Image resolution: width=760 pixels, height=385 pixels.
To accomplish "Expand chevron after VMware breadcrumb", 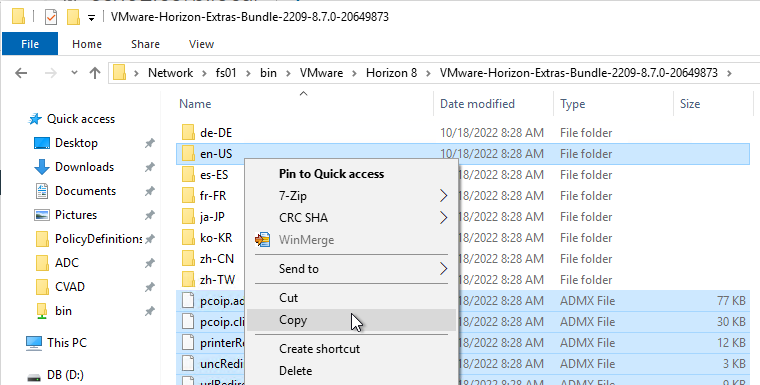I will pyautogui.click(x=354, y=73).
